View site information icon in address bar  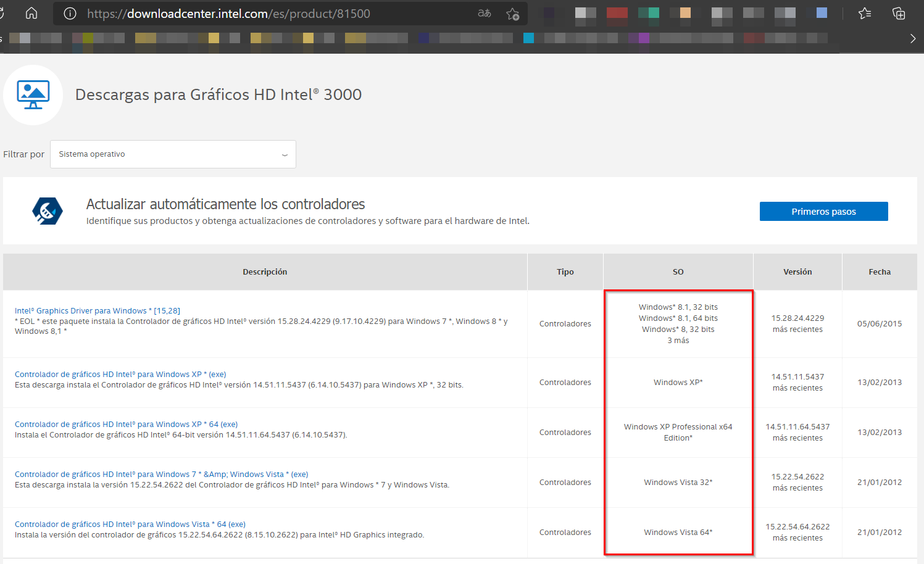[70, 14]
